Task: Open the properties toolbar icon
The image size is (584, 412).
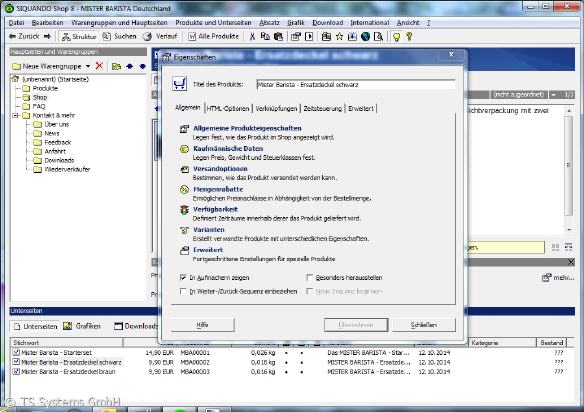Action: pyautogui.click(x=296, y=37)
